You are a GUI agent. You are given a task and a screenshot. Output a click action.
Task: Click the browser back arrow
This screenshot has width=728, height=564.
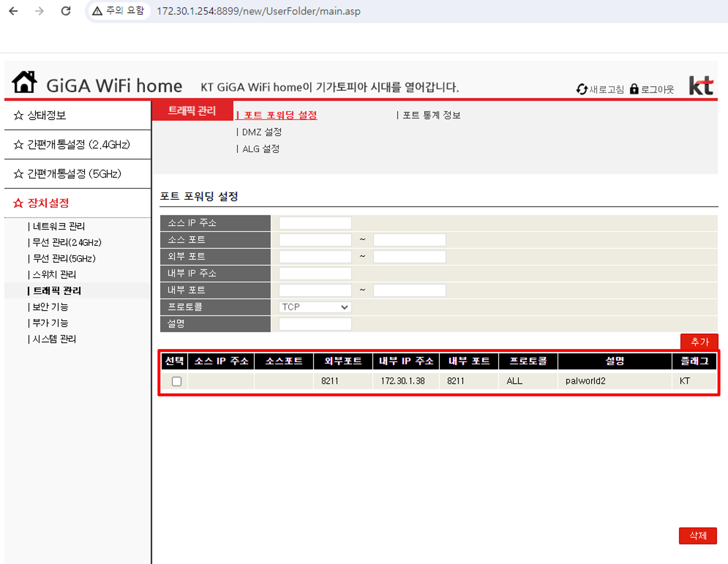[x=13, y=11]
